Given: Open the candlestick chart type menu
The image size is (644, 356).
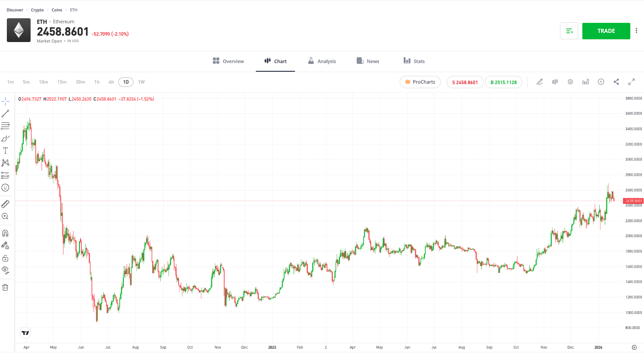Looking at the screenshot, I should click(x=555, y=82).
